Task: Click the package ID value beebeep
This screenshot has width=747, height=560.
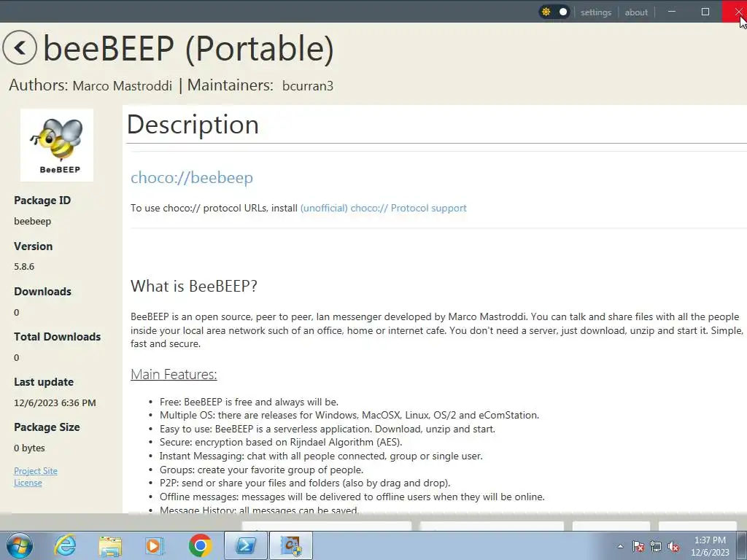Action: coord(32,222)
